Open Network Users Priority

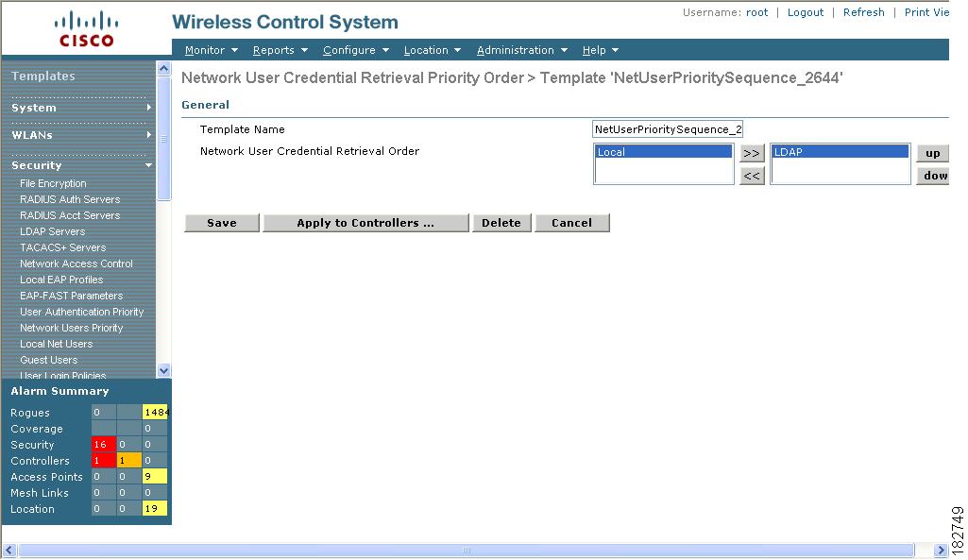(x=71, y=328)
